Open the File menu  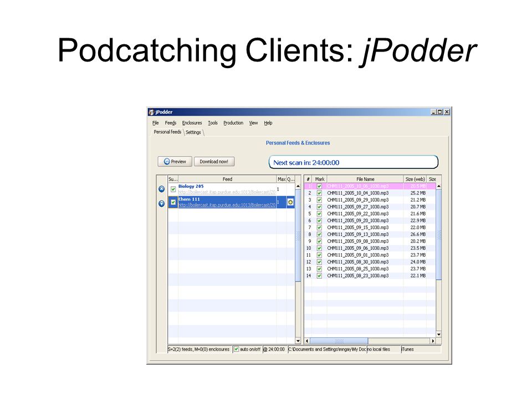[x=155, y=123]
